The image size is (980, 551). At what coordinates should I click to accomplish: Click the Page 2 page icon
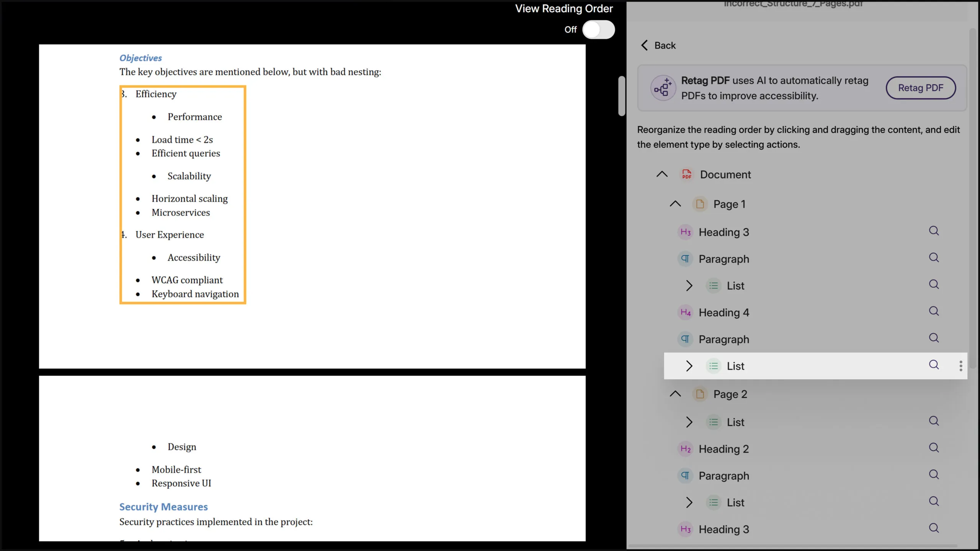click(700, 394)
